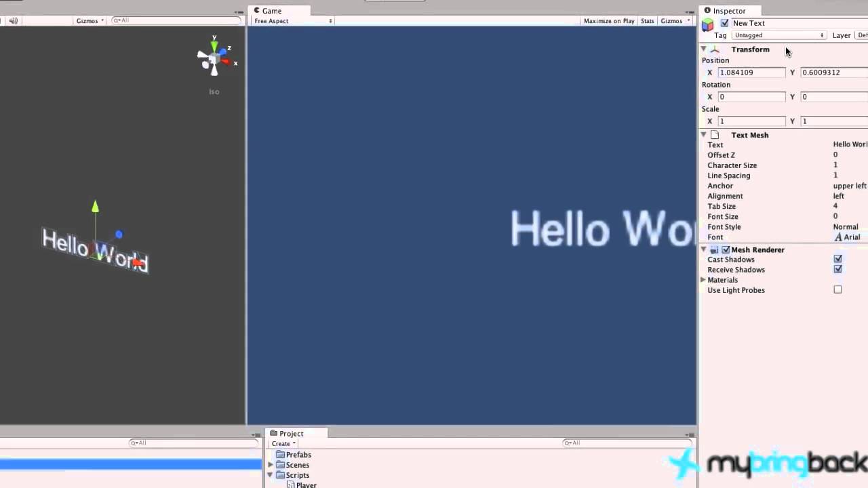Grab the blue Z move handle

[119, 235]
